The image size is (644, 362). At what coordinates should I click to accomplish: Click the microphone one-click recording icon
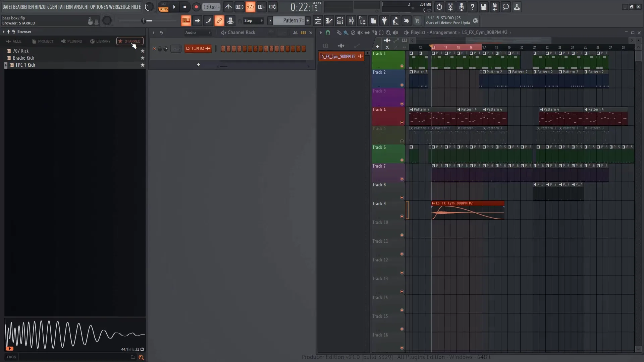tap(462, 7)
